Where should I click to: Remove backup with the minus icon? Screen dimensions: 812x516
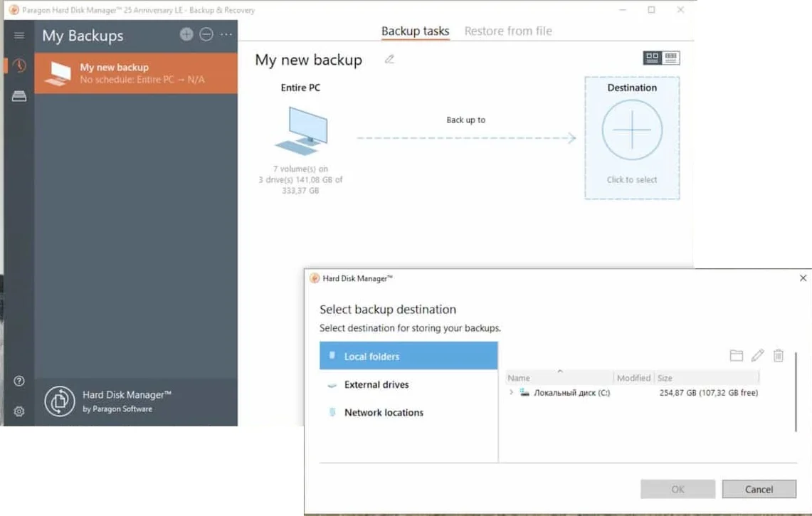coord(206,34)
